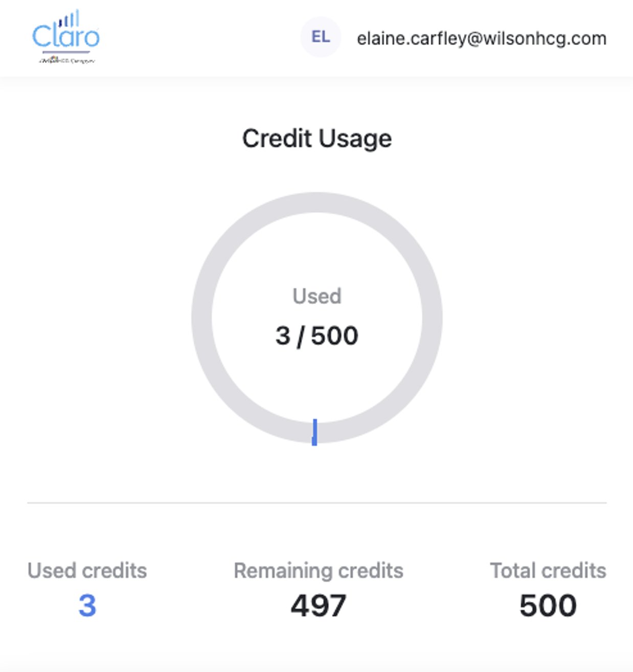Click the blue used-credits marker on ring

(x=314, y=432)
